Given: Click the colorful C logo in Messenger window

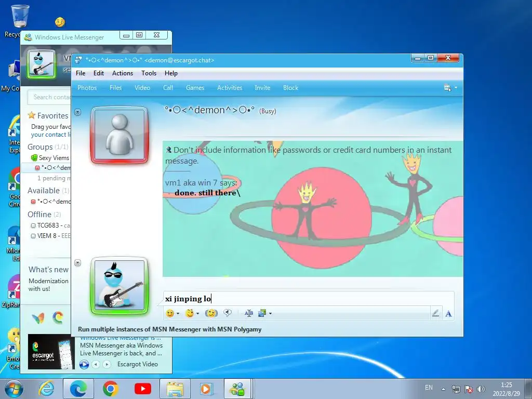Looking at the screenshot, I should pos(58,317).
